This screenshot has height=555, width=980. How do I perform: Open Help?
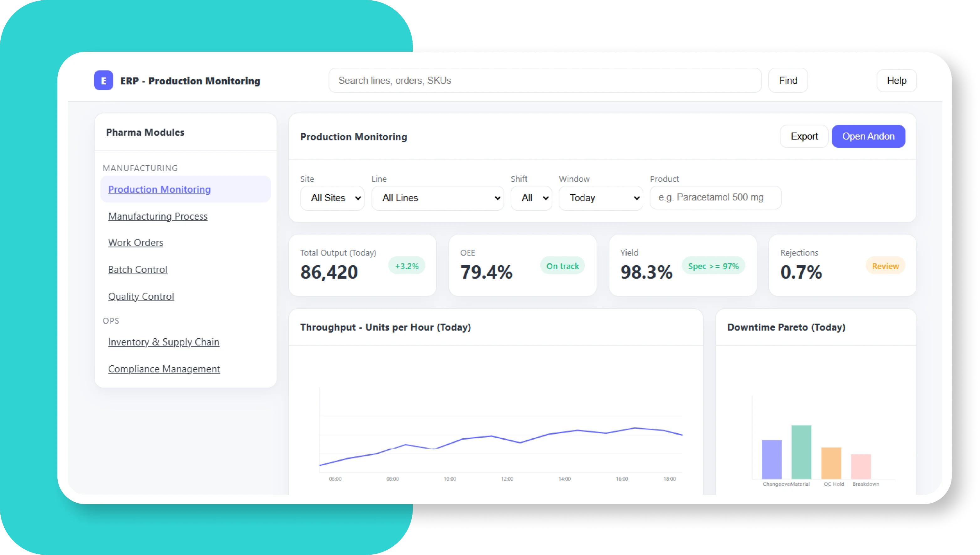pos(896,81)
